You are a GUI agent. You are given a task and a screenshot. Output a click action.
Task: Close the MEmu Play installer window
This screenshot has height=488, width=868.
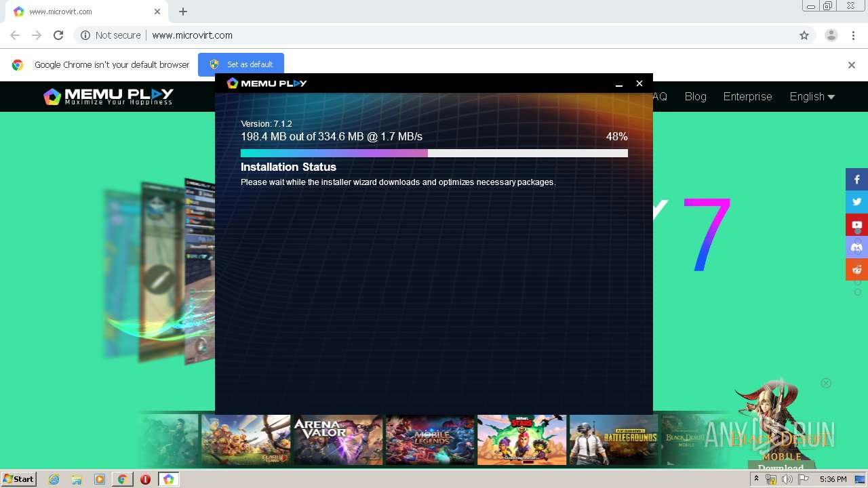(x=639, y=83)
